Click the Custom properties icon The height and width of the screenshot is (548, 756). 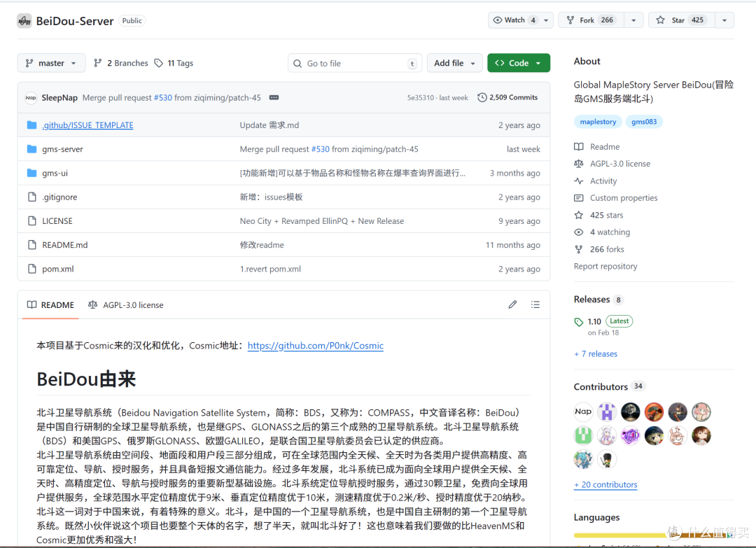click(579, 198)
